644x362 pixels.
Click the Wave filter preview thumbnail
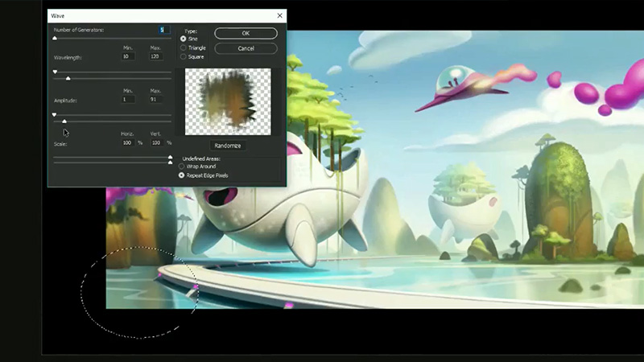pos(228,102)
